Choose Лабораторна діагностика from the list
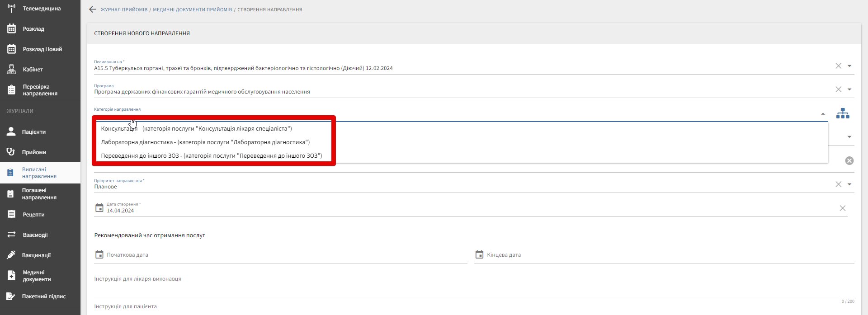Image resolution: width=868 pixels, height=315 pixels. [205, 142]
